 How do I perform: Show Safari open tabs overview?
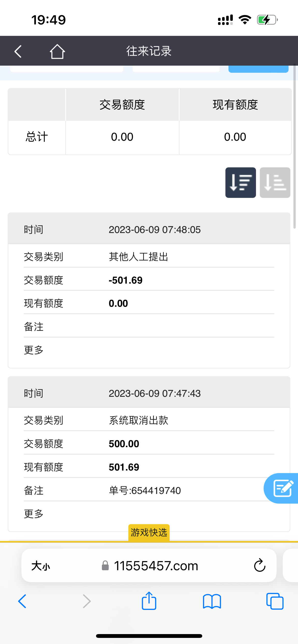pyautogui.click(x=275, y=601)
